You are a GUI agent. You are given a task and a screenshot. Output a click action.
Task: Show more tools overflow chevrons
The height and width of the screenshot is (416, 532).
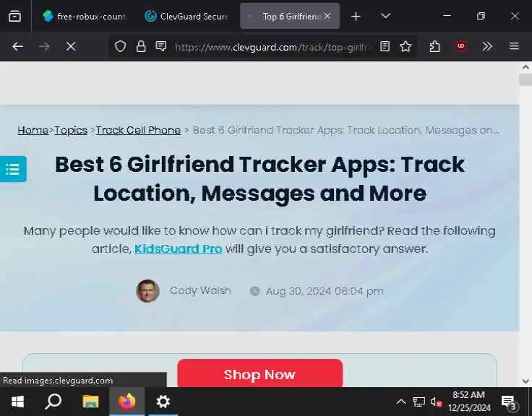tap(487, 46)
